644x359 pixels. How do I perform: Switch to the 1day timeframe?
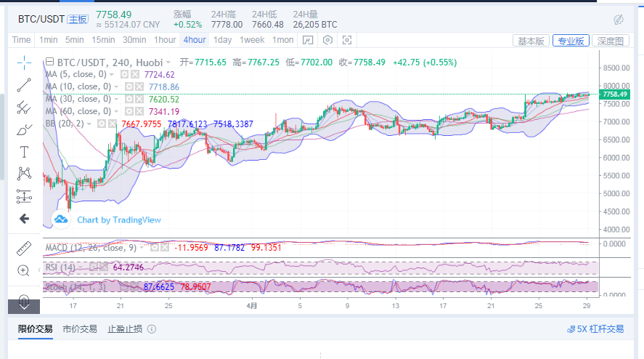tap(222, 40)
